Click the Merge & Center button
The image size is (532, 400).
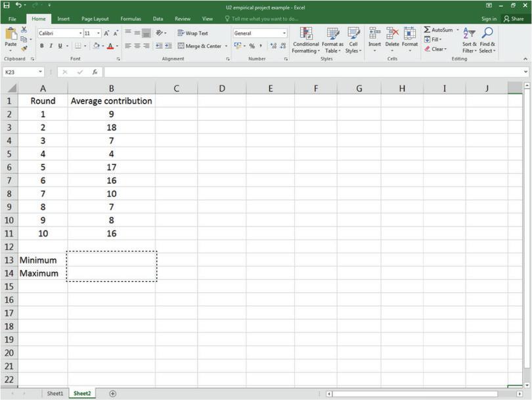200,46
